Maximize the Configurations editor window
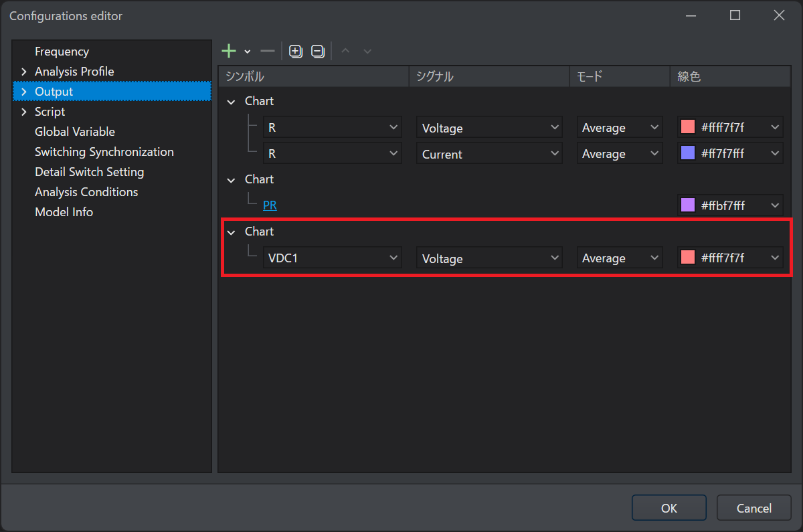803x532 pixels. (x=735, y=15)
